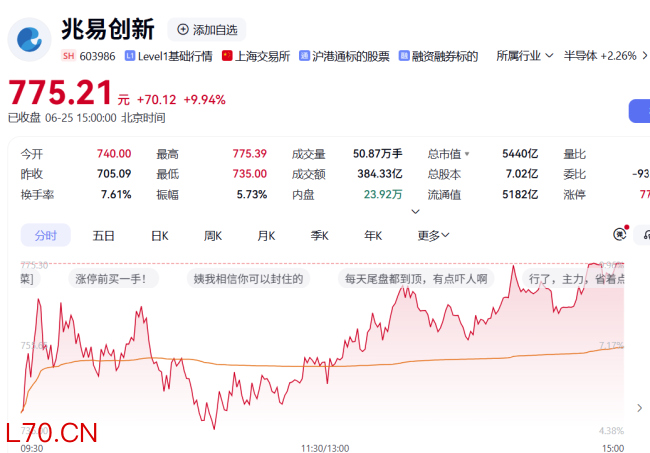Add stock via 添加自选 button
The width and height of the screenshot is (650, 453).
(206, 29)
